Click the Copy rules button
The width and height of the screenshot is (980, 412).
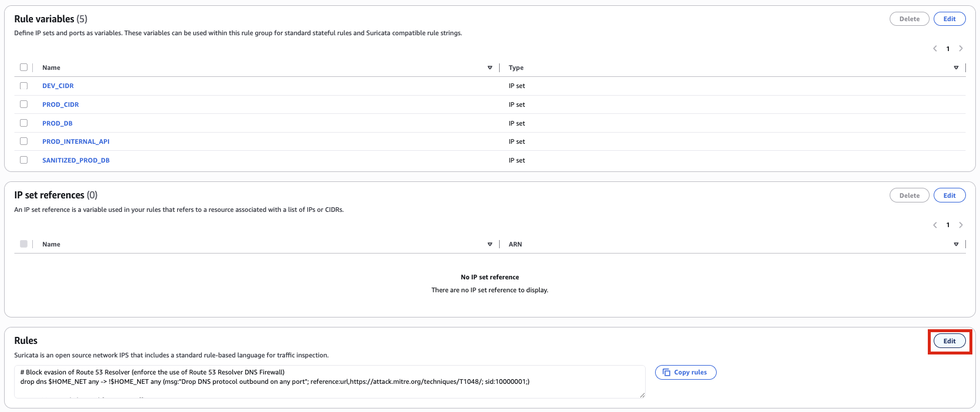(x=685, y=373)
